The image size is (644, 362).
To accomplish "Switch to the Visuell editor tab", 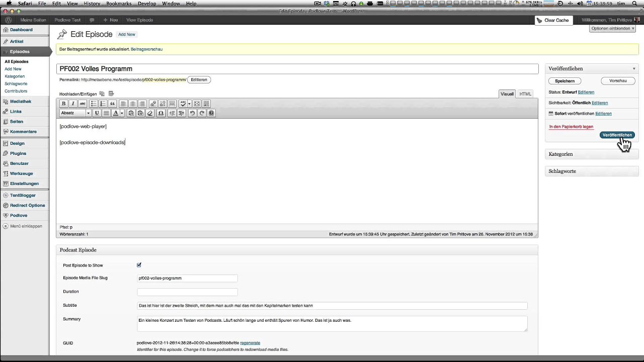I will click(x=507, y=94).
